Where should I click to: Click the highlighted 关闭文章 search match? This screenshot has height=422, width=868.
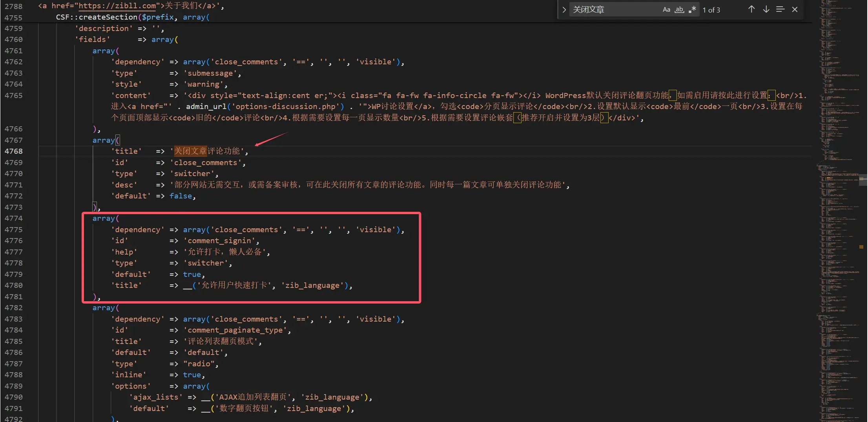point(190,151)
